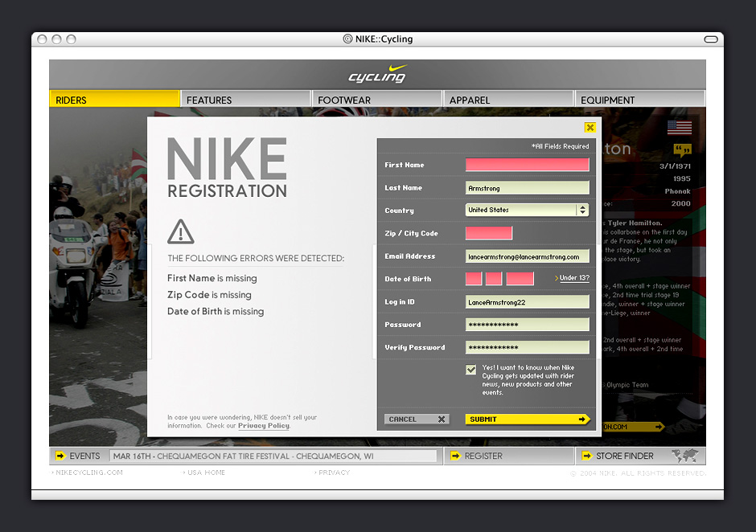Click the Events yellow arrow icon
This screenshot has height=532, width=756.
60,456
